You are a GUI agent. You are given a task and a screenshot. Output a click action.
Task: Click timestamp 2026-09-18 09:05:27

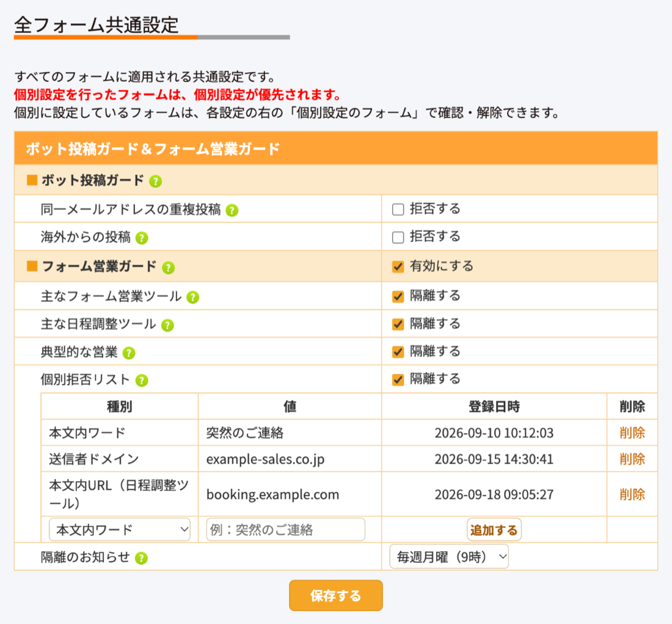point(494,495)
